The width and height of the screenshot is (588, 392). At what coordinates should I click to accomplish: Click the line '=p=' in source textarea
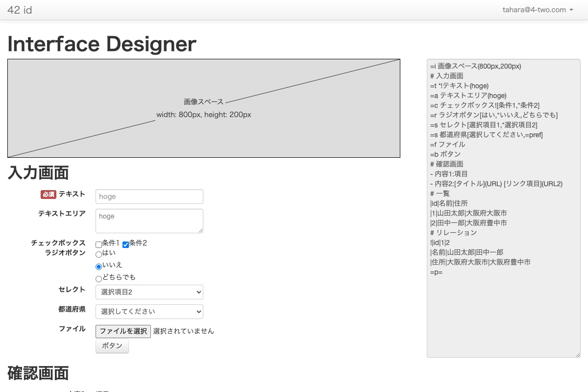click(x=437, y=272)
